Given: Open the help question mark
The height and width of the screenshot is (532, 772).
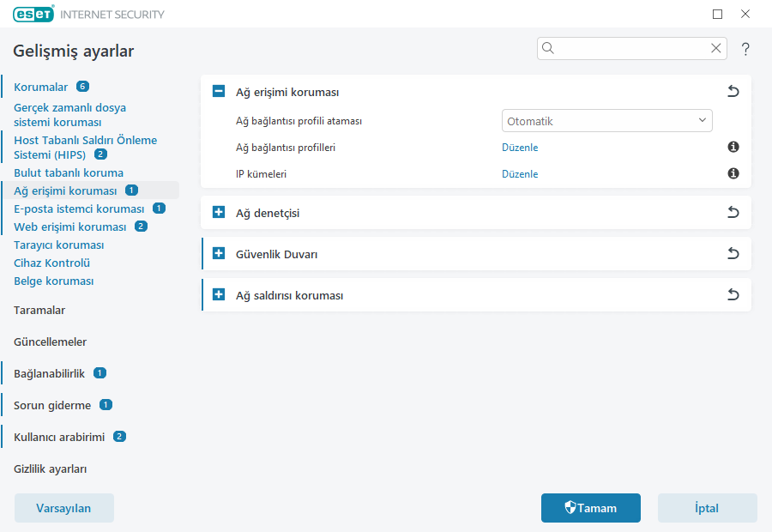Looking at the screenshot, I should click(745, 49).
